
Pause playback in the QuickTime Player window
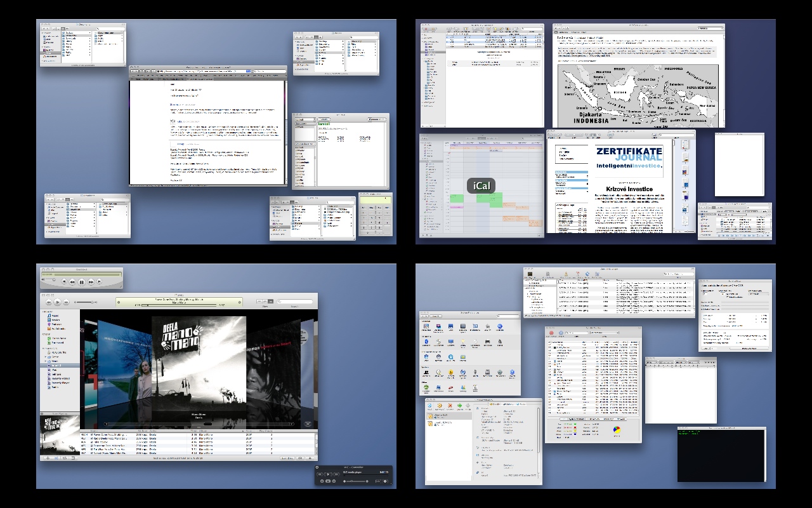(82, 282)
